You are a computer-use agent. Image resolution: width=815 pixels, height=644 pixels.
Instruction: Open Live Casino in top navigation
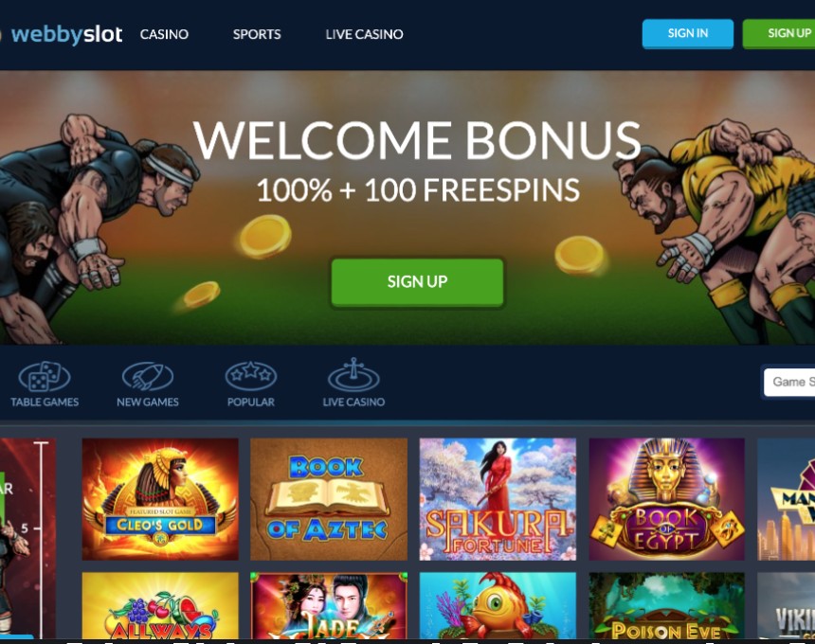(x=364, y=34)
